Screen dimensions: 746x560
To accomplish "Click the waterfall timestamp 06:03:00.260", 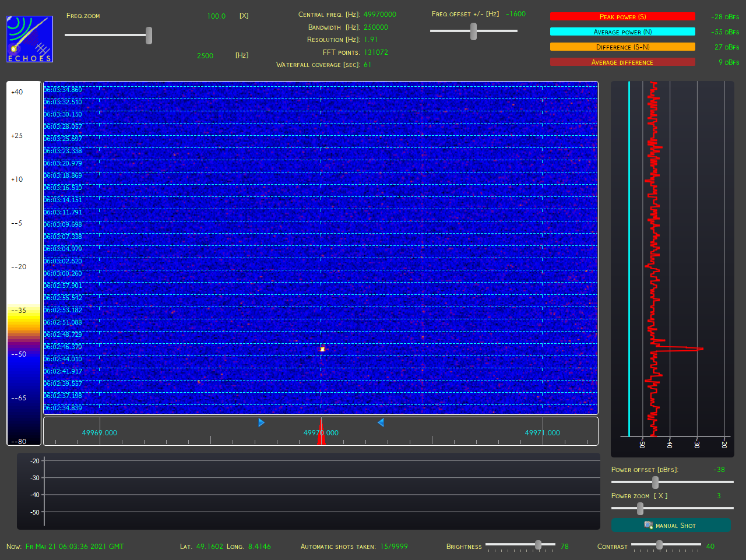I will (63, 273).
